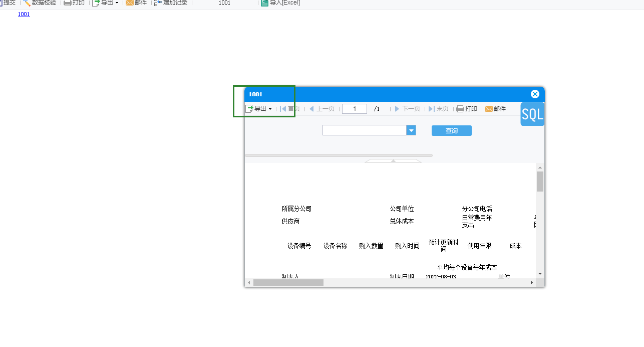The image size is (644, 347).
Task: Click the horizontal scrollbar thumb in report
Action: (288, 283)
